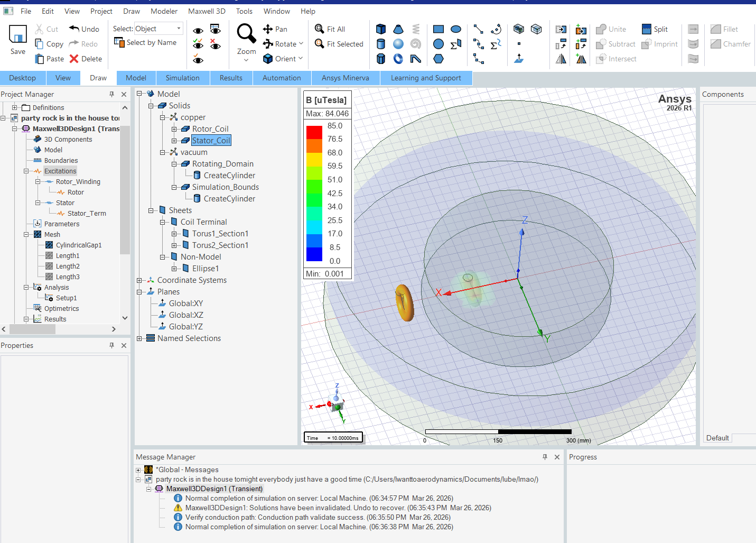Screen dimensions: 756x543
Task: Open the Select Object dropdown
Action: [x=179, y=29]
